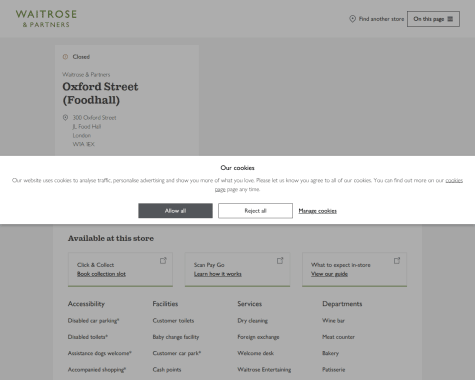Click the W1A 1EX postcode text
The width and height of the screenshot is (475, 380).
pos(84,144)
